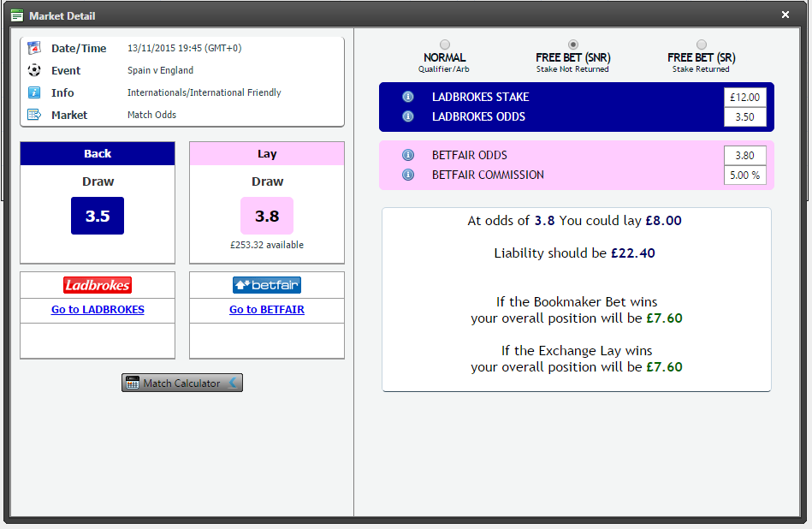This screenshot has height=529, width=812.
Task: Collapse the Match Calculator button
Action: pyautogui.click(x=182, y=383)
